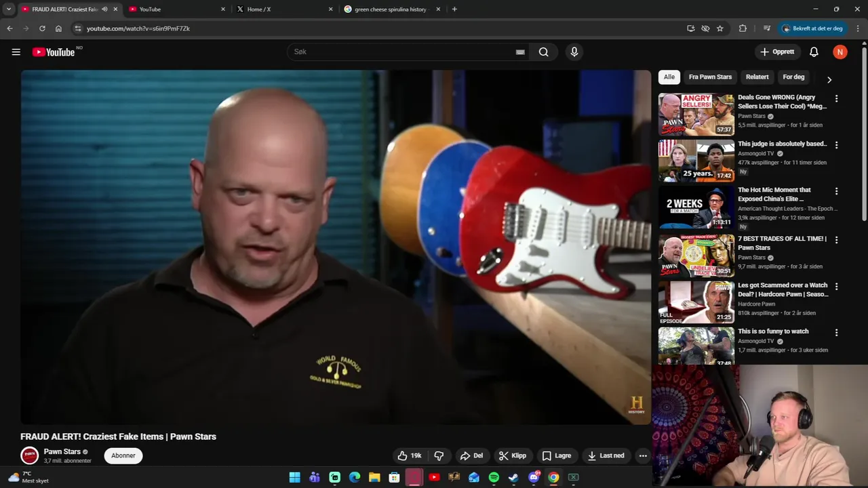This screenshot has width=868, height=488.
Task: Click the Last ned download button
Action: click(606, 455)
